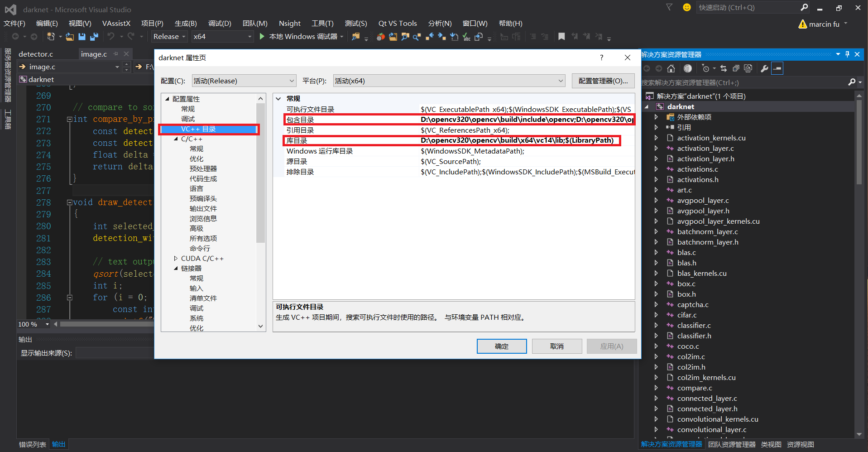The width and height of the screenshot is (868, 452).
Task: Toggle a bookmark using the bookmark toolbar icon
Action: coord(561,36)
